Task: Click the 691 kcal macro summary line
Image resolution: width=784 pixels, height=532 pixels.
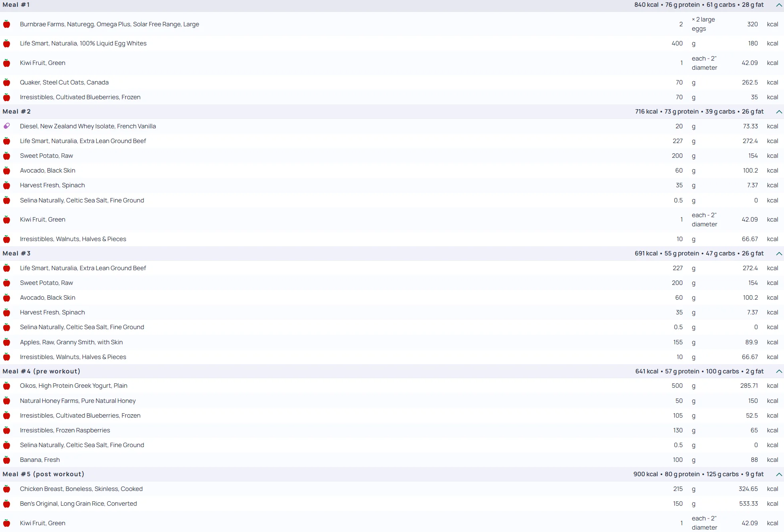Action: tap(699, 253)
